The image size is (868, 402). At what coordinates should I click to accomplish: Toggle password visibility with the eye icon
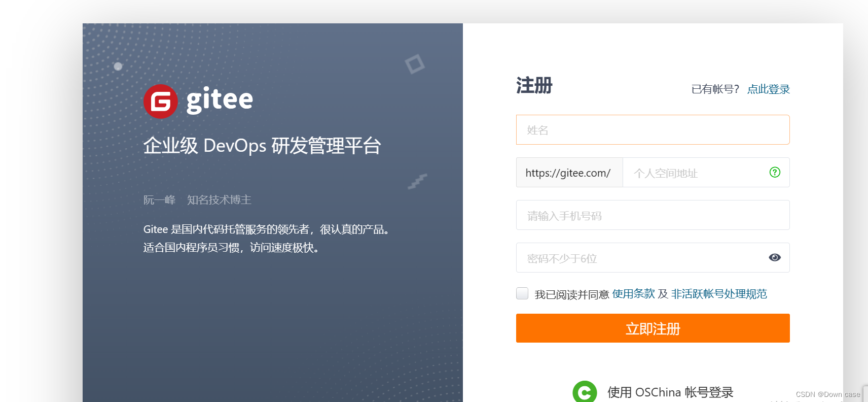coord(775,257)
